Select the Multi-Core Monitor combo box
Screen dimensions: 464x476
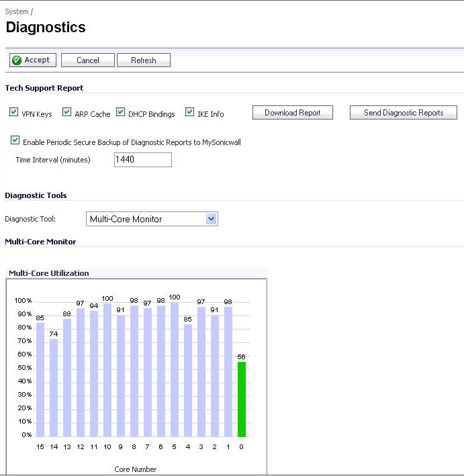(x=152, y=219)
